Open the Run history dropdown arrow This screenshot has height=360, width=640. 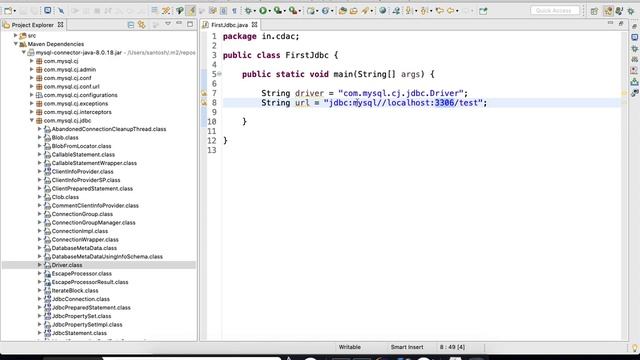pyautogui.click(x=270, y=11)
